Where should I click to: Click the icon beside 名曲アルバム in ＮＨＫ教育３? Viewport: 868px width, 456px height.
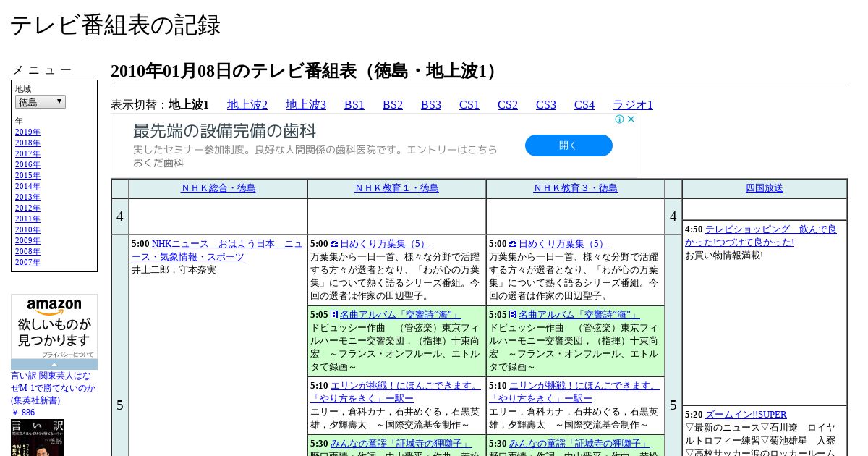513,315
